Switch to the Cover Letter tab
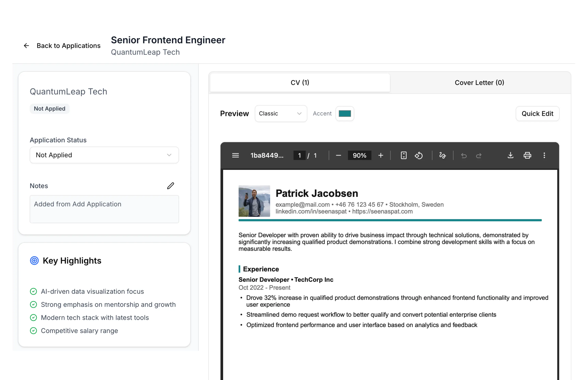588x380 pixels. pos(479,83)
